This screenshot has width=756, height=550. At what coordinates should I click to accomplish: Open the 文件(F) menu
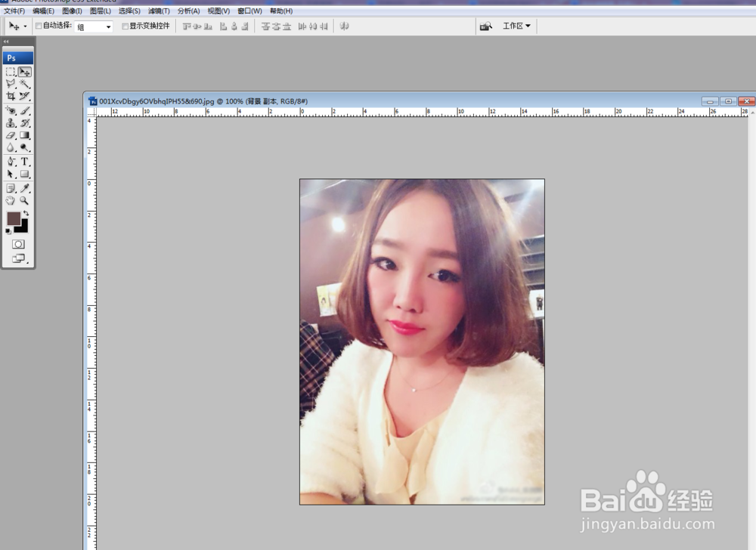[14, 11]
